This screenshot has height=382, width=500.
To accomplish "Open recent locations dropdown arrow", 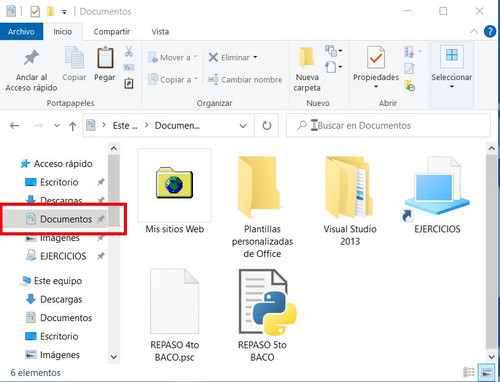I will coord(57,126).
